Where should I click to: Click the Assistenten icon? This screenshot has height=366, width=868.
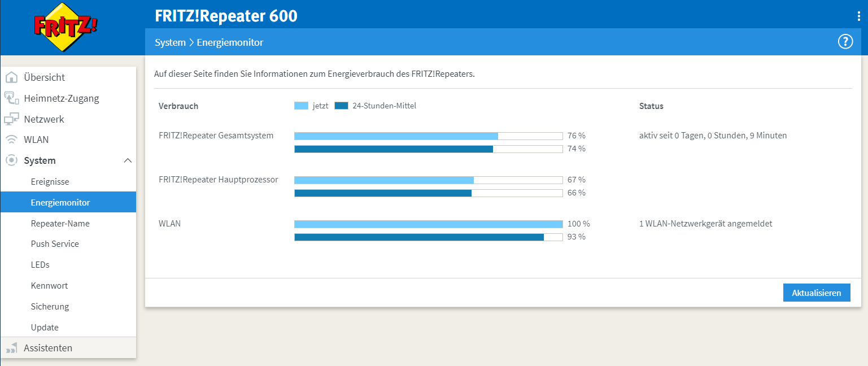11,348
